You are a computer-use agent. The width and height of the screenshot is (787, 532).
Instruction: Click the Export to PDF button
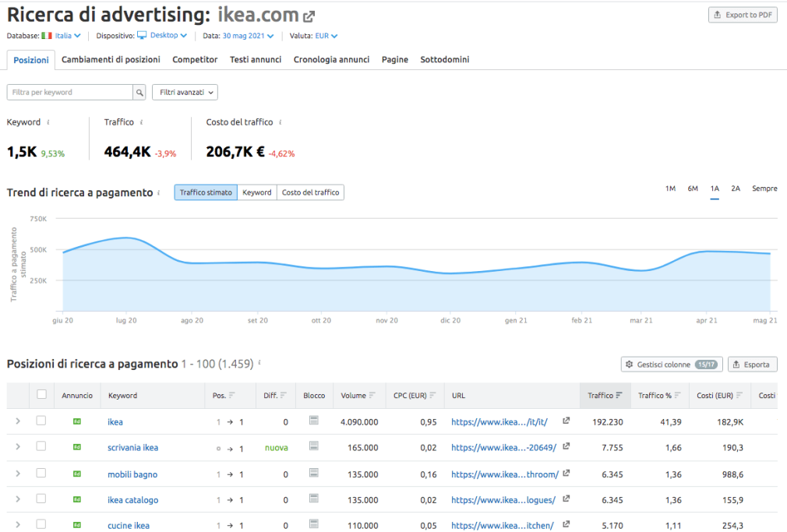(743, 15)
